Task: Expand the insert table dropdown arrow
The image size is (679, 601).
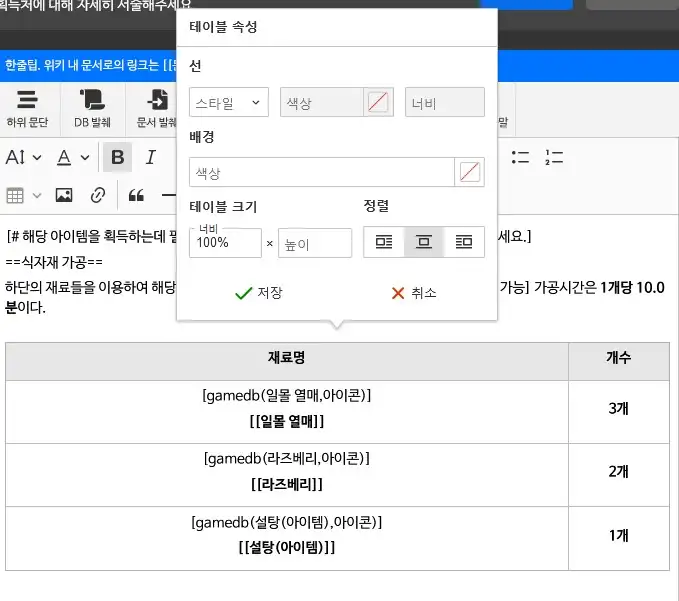Action: [38, 195]
